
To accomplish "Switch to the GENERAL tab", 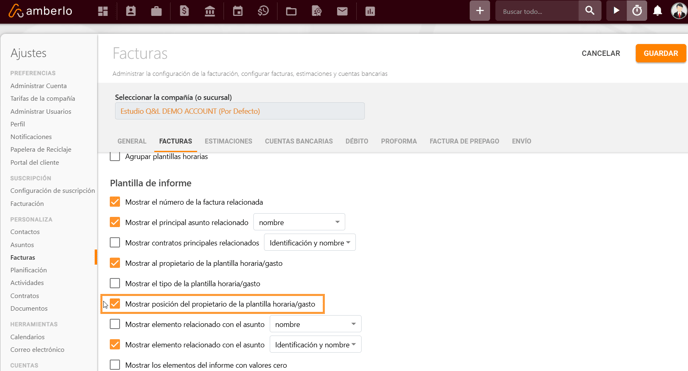I will [132, 141].
